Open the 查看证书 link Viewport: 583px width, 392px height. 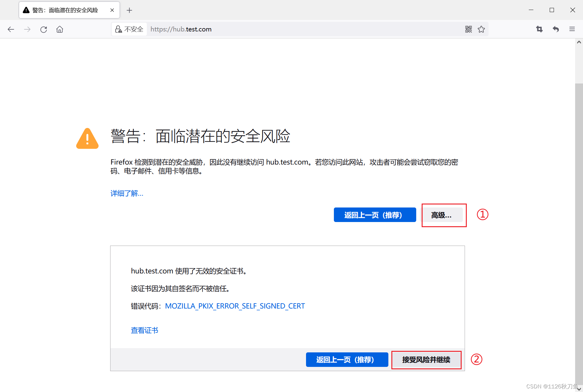[144, 330]
